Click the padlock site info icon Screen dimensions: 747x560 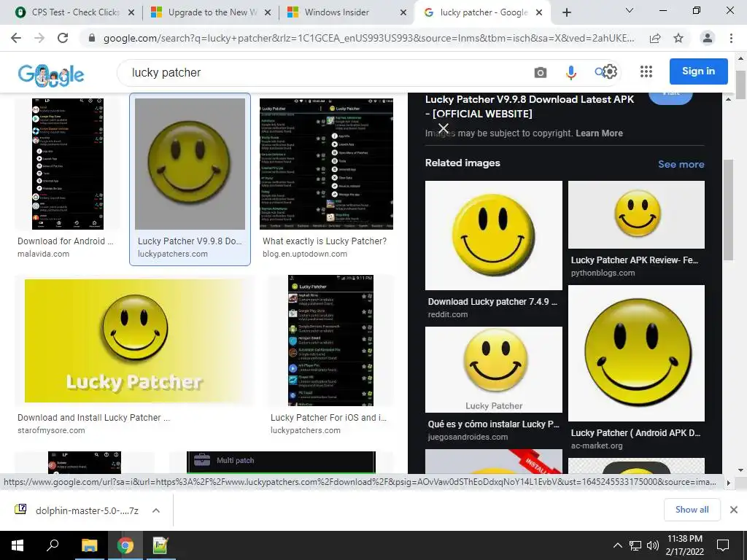point(92,38)
